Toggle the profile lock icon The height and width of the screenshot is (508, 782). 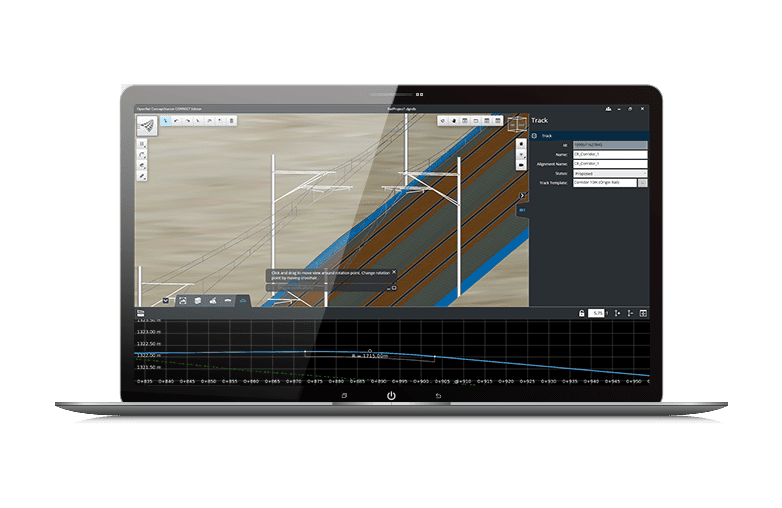point(582,313)
